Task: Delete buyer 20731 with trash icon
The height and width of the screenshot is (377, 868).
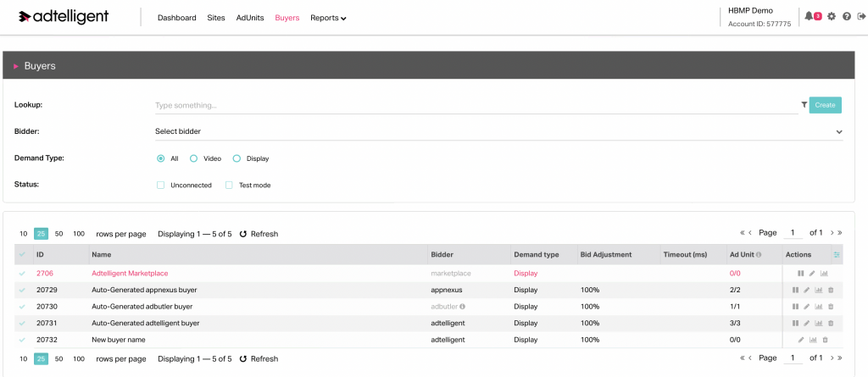Action: 831,324
